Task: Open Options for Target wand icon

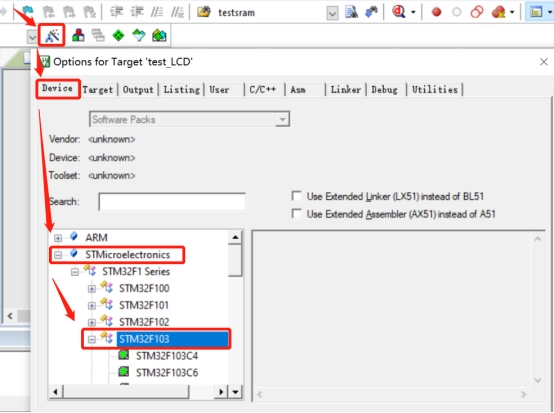Action: [52, 35]
